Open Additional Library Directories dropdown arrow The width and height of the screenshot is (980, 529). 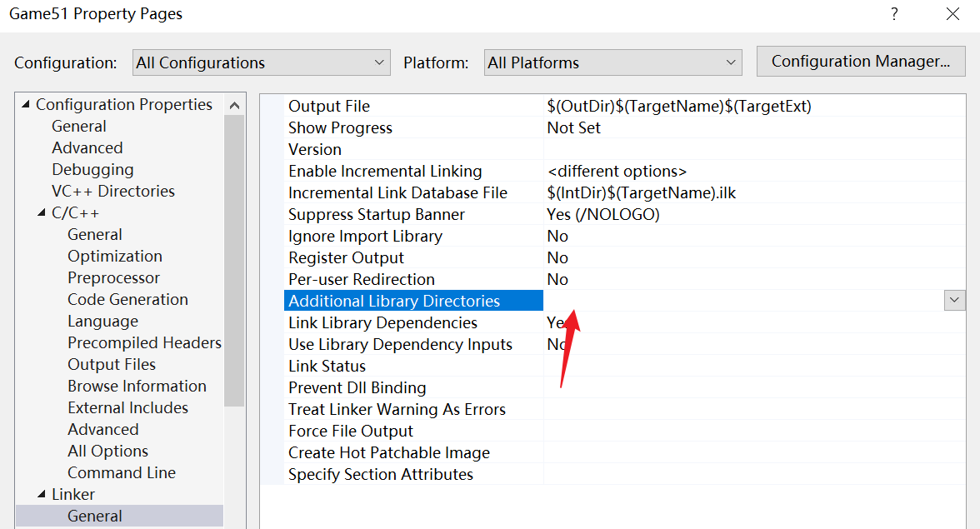pos(954,301)
